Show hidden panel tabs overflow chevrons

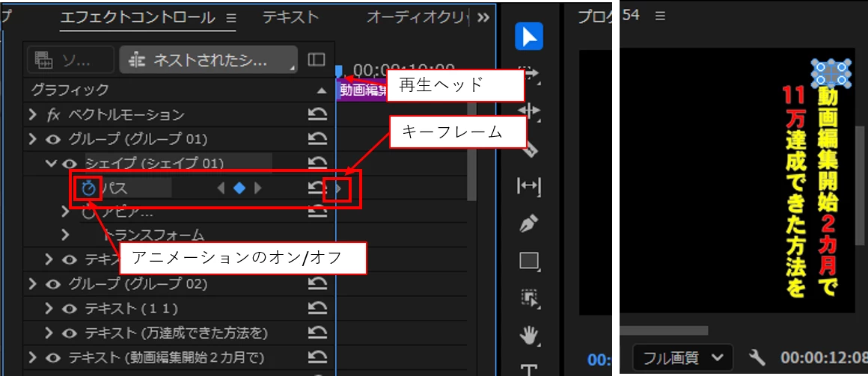point(483,18)
